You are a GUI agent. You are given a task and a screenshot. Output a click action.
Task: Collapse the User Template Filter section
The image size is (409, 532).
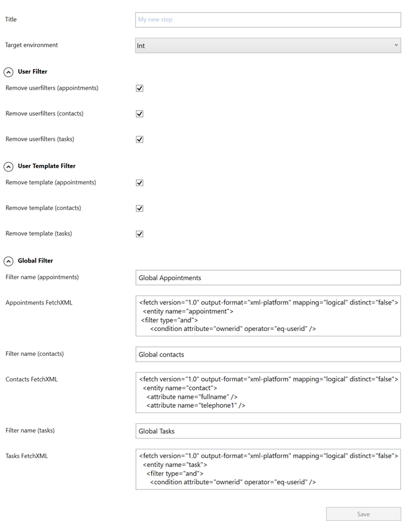click(x=8, y=166)
